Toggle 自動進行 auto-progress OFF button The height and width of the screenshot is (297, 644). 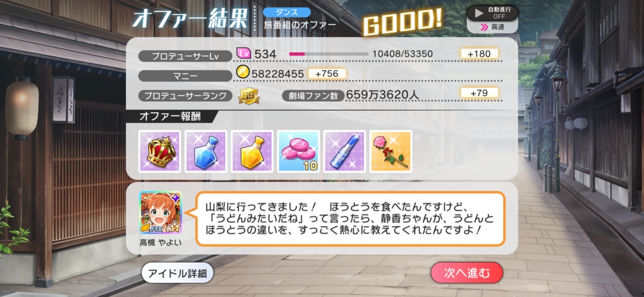tap(492, 13)
